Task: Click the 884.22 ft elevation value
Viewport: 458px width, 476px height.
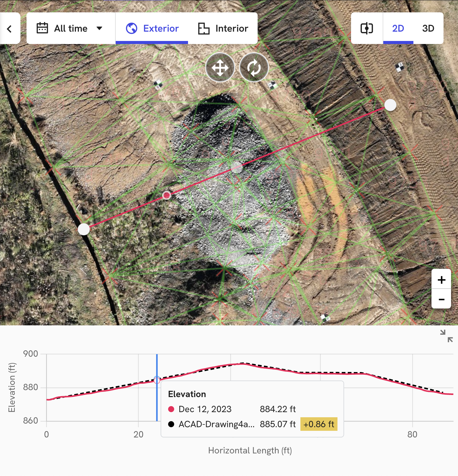Action: pyautogui.click(x=278, y=409)
